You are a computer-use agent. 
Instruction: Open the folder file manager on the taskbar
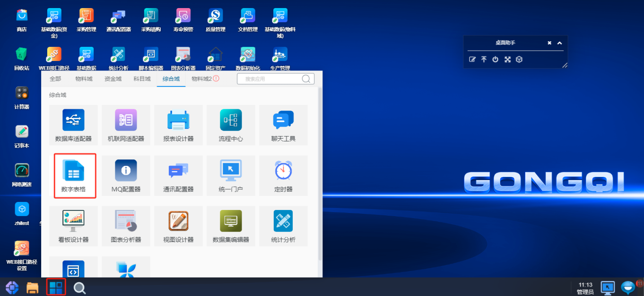point(32,287)
